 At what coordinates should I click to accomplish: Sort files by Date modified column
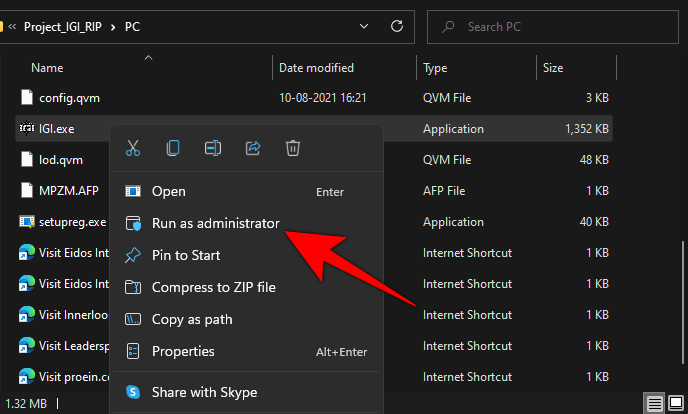click(x=315, y=68)
